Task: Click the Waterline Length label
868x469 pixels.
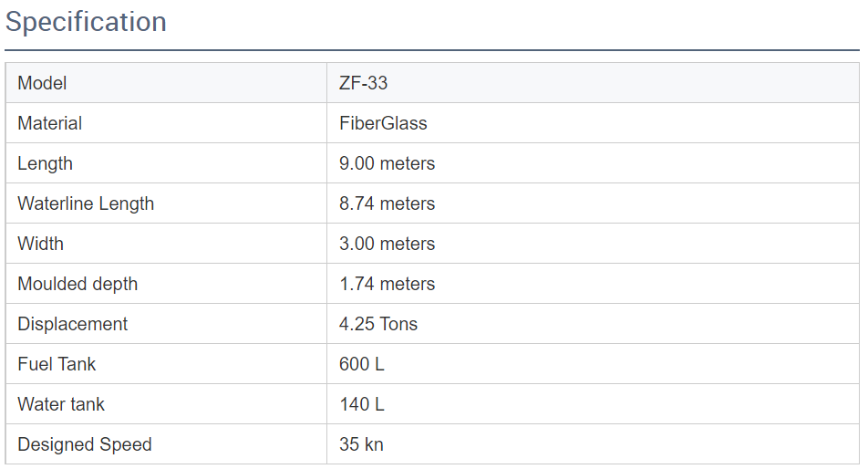Action: point(86,203)
